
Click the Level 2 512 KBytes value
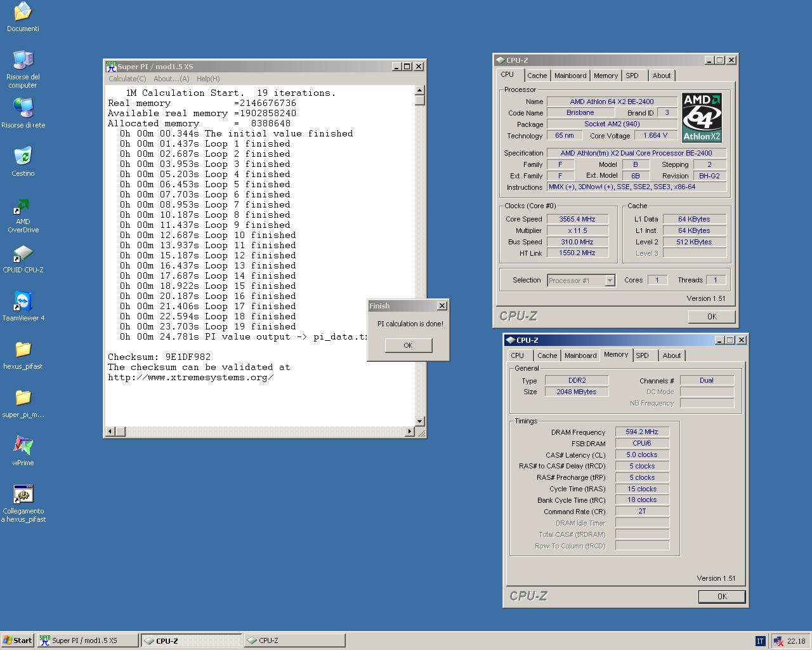(695, 242)
